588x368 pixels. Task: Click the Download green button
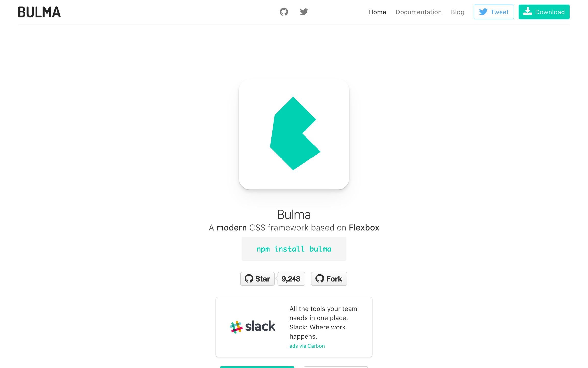point(544,12)
